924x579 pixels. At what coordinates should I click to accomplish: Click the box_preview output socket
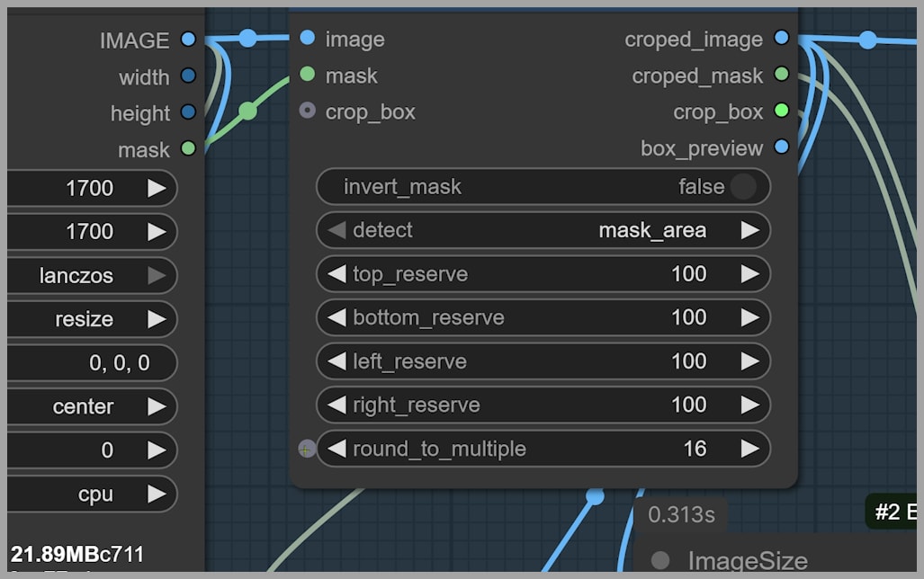[781, 147]
